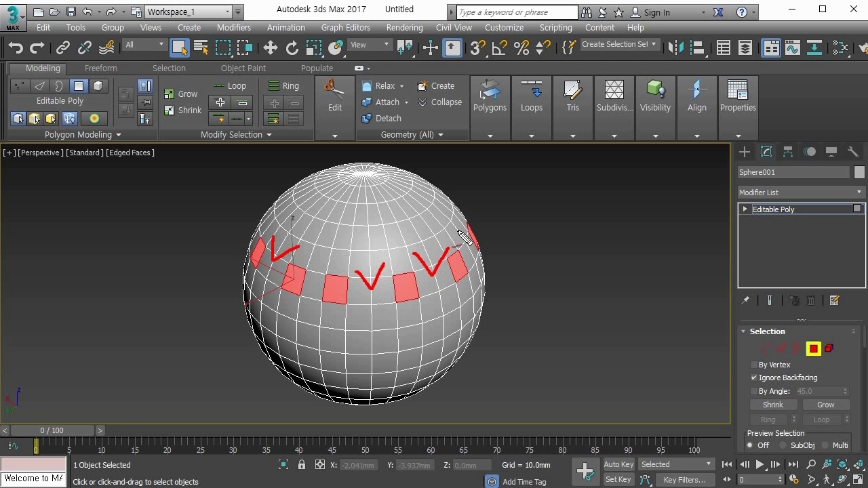Click the Key Filters button
The height and width of the screenshot is (488, 868).
pyautogui.click(x=684, y=480)
